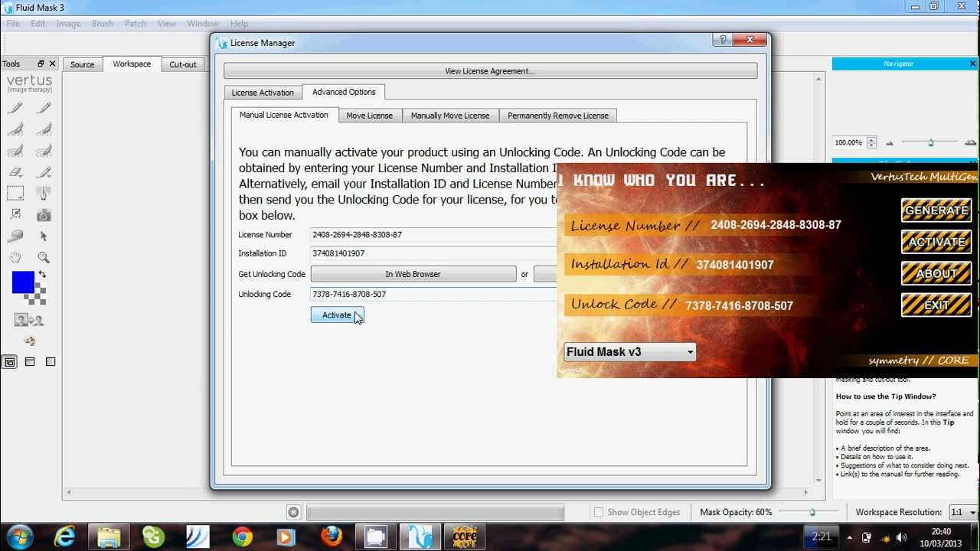This screenshot has height=551, width=980.
Task: Click into the Installation ID field
Action: coord(433,253)
